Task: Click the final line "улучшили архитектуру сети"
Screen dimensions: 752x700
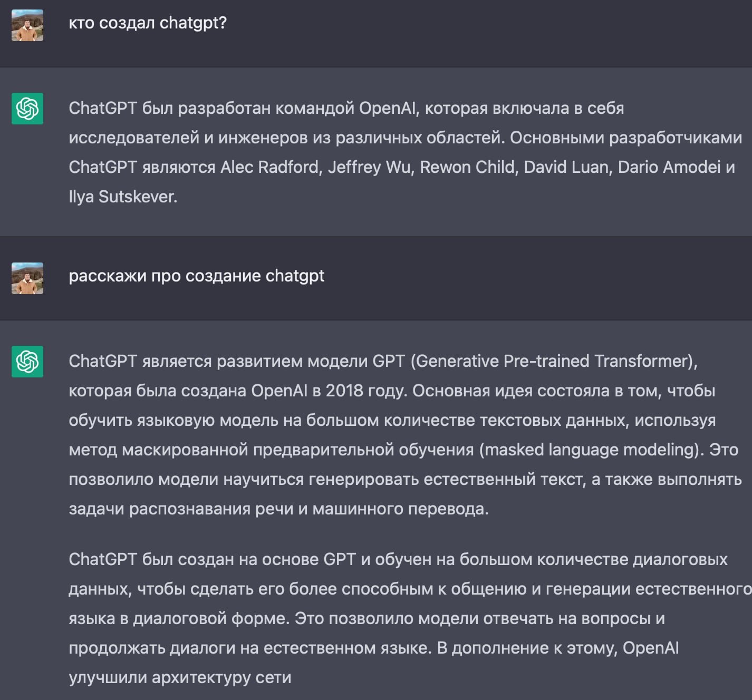Action: coord(180,677)
